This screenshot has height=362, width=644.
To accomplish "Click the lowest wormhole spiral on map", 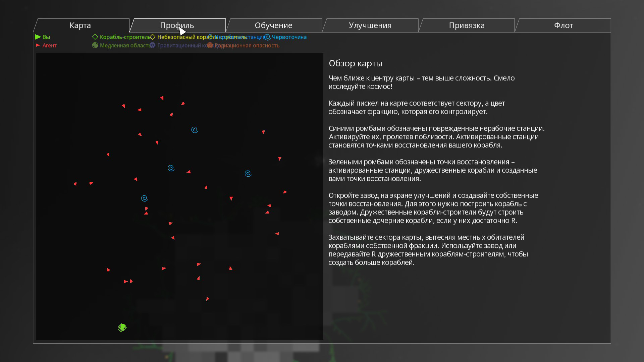I will (x=144, y=198).
